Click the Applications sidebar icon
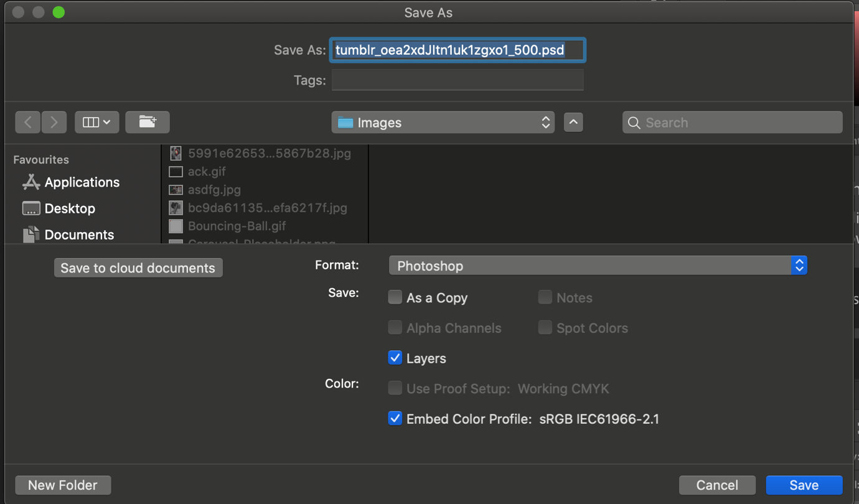This screenshot has width=859, height=504. click(31, 182)
